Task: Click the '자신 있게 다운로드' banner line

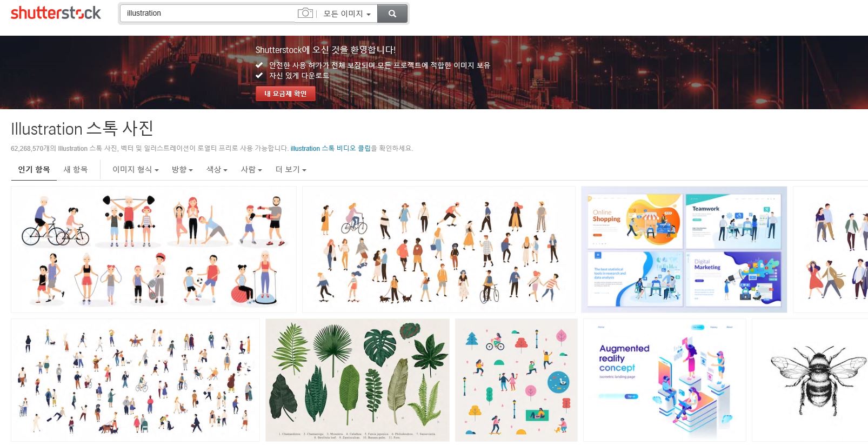Action: click(x=299, y=76)
